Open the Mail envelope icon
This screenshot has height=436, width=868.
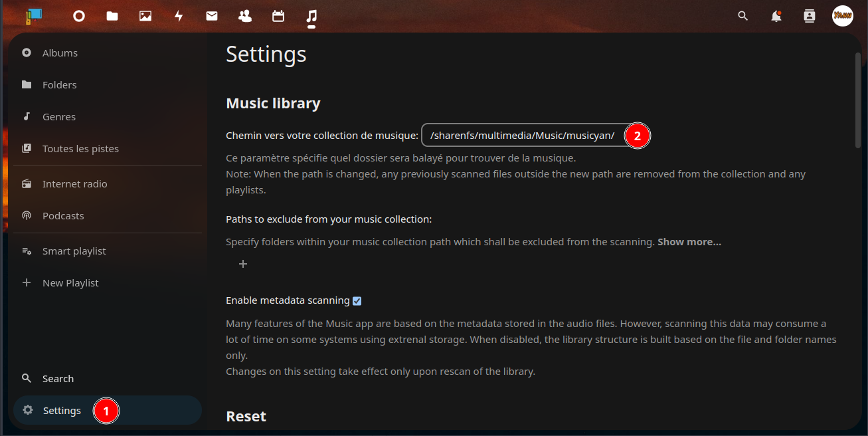tap(212, 16)
